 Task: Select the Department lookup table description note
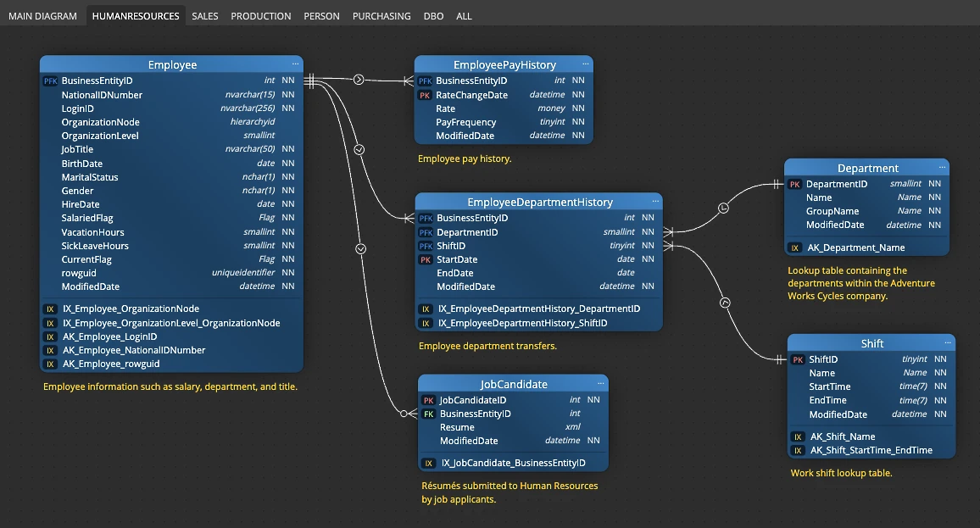(861, 283)
